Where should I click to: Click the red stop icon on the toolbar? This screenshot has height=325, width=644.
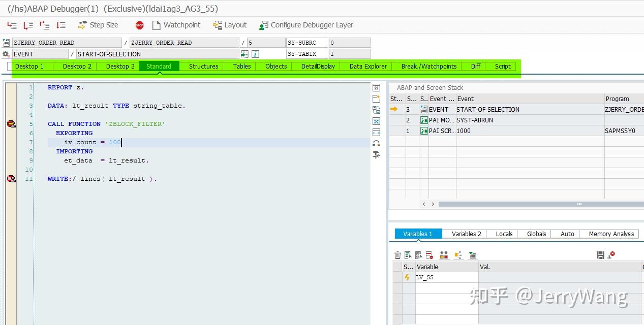139,24
